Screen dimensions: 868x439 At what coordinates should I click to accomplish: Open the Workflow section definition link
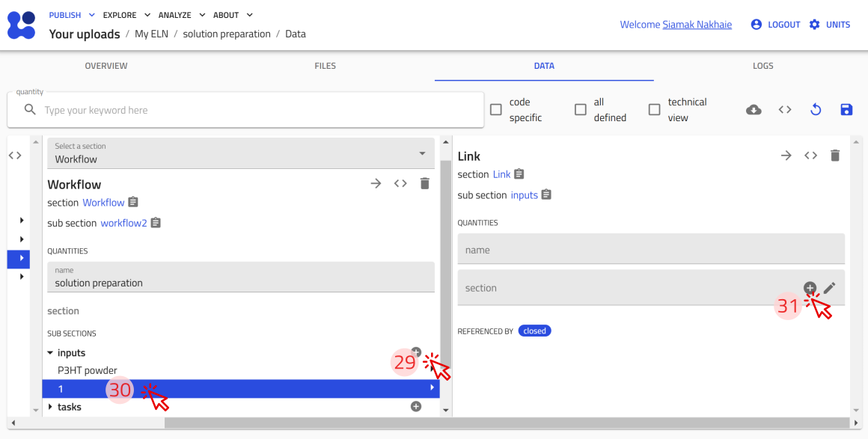tap(103, 203)
